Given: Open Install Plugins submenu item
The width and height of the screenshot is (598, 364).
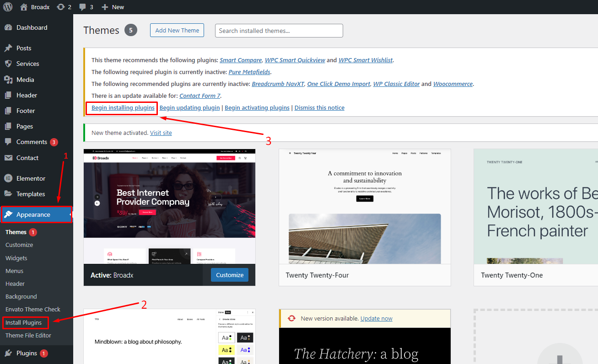Looking at the screenshot, I should tap(24, 322).
